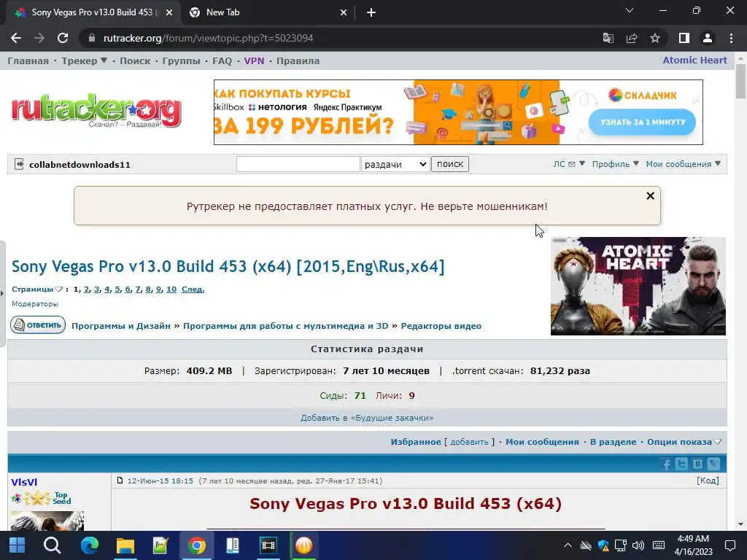Open the browser side panel icon
747x560 pixels.
click(684, 38)
